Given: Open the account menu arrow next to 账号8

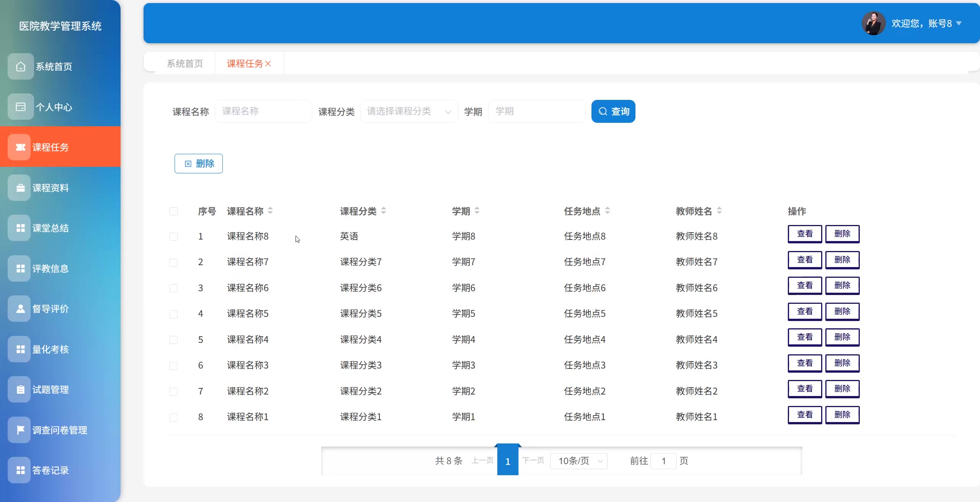Looking at the screenshot, I should [x=959, y=23].
